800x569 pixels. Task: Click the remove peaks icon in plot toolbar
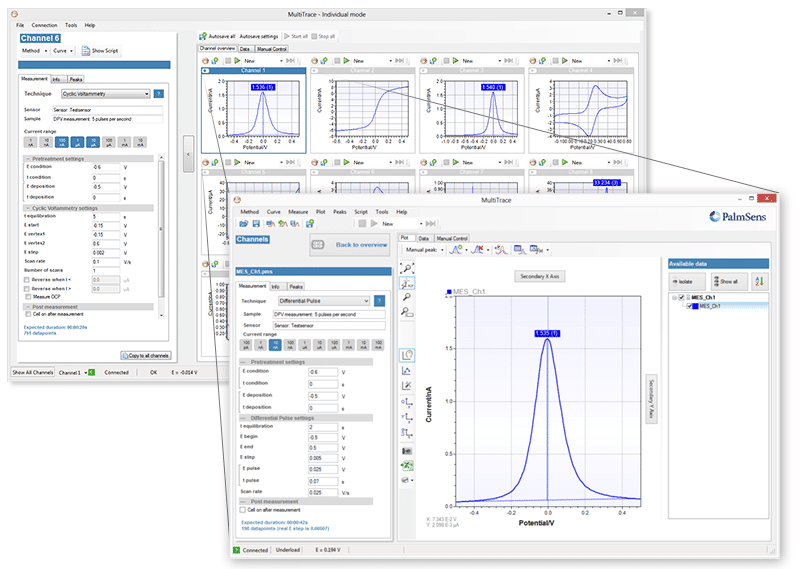[x=478, y=250]
